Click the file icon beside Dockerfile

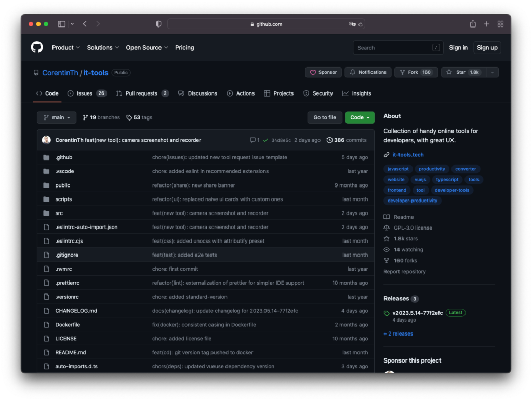tap(46, 325)
